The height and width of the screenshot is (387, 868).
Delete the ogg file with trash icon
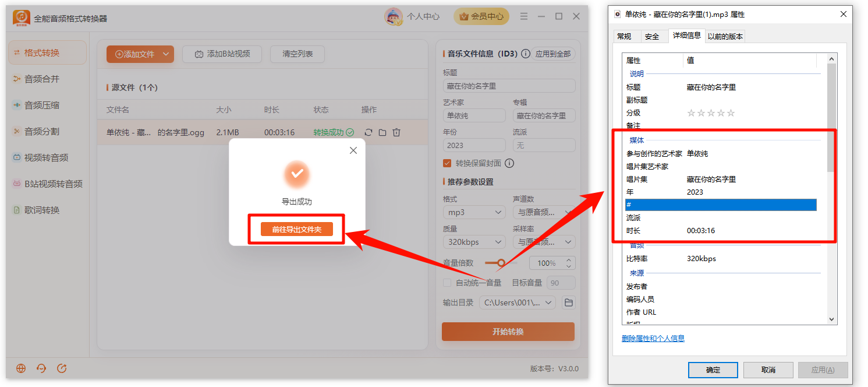click(x=396, y=132)
